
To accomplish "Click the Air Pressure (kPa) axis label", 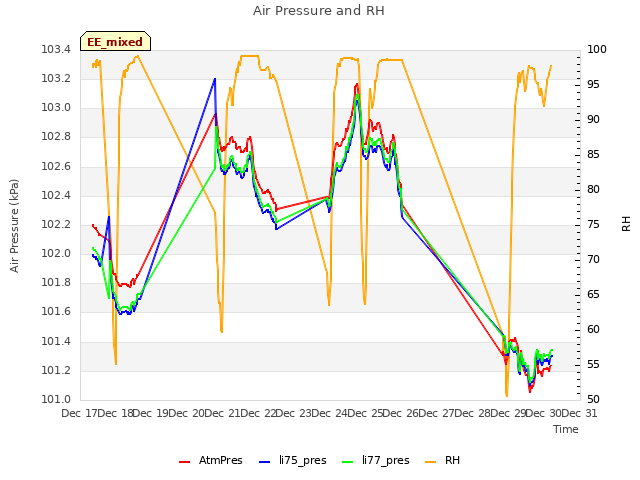I will click(14, 226).
